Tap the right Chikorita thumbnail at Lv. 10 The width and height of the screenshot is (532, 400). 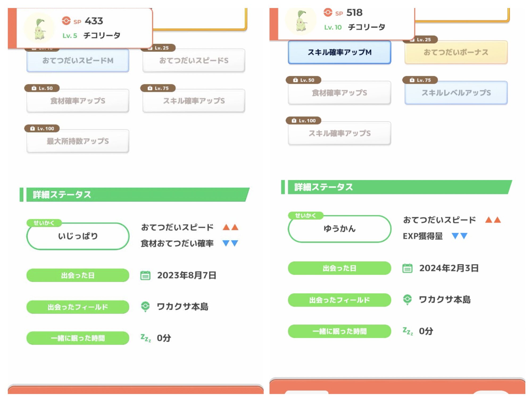coord(301,21)
